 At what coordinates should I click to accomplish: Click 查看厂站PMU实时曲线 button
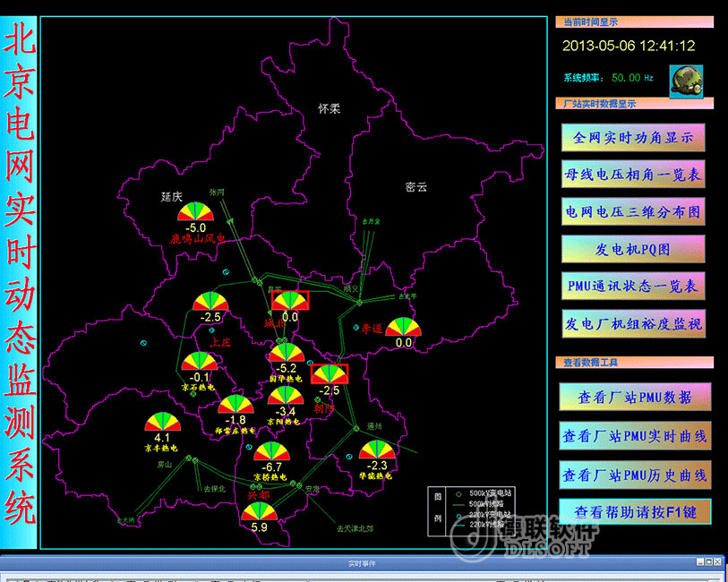pos(635,436)
